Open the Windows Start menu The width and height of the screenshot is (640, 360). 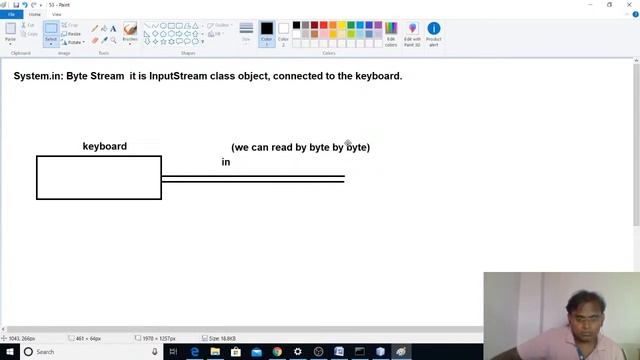(x=9, y=351)
